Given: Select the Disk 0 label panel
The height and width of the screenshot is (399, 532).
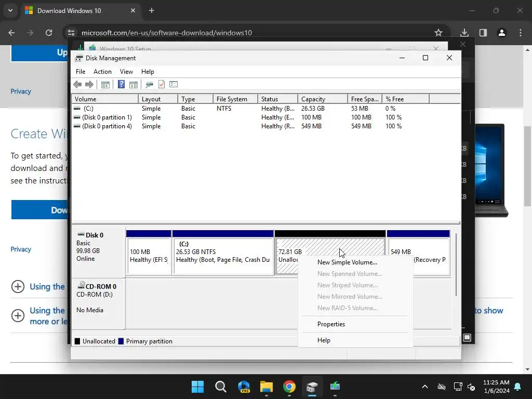Looking at the screenshot, I should [x=98, y=253].
